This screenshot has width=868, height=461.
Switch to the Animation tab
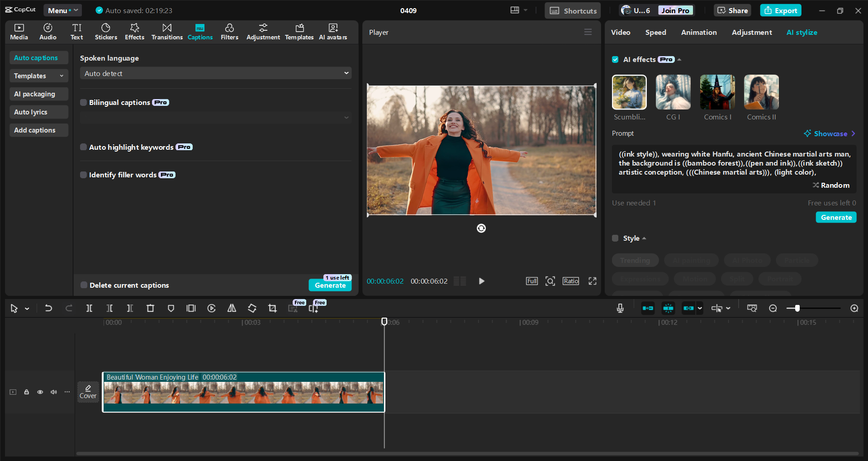698,32
